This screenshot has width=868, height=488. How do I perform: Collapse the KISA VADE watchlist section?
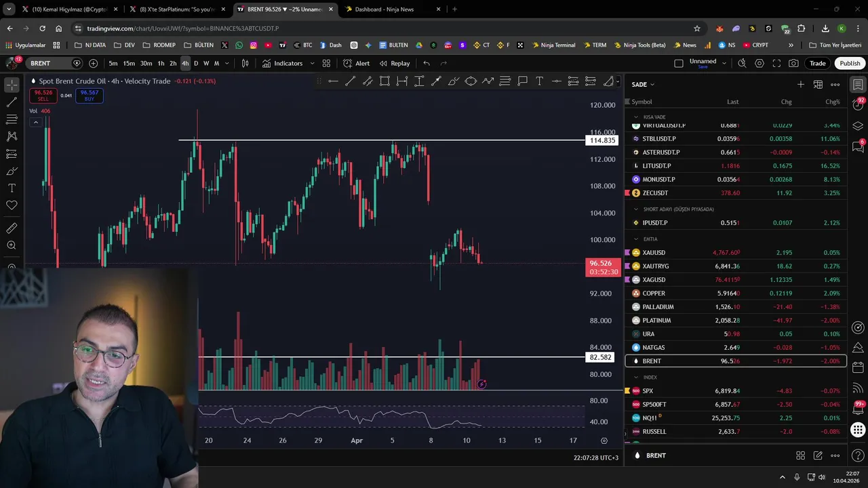(x=636, y=117)
